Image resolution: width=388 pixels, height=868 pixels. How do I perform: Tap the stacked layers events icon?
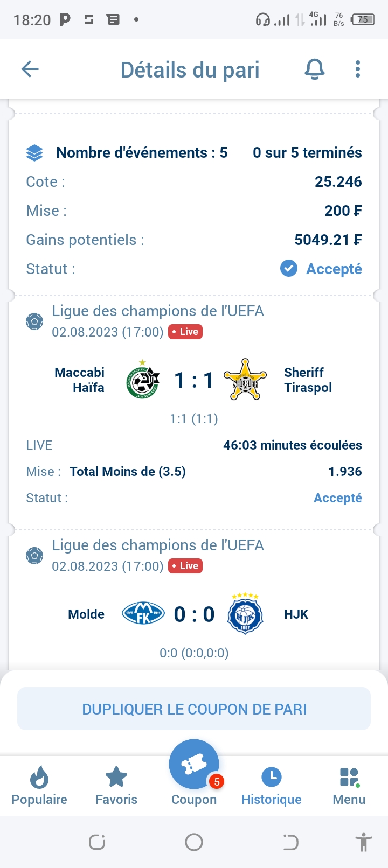tap(34, 153)
